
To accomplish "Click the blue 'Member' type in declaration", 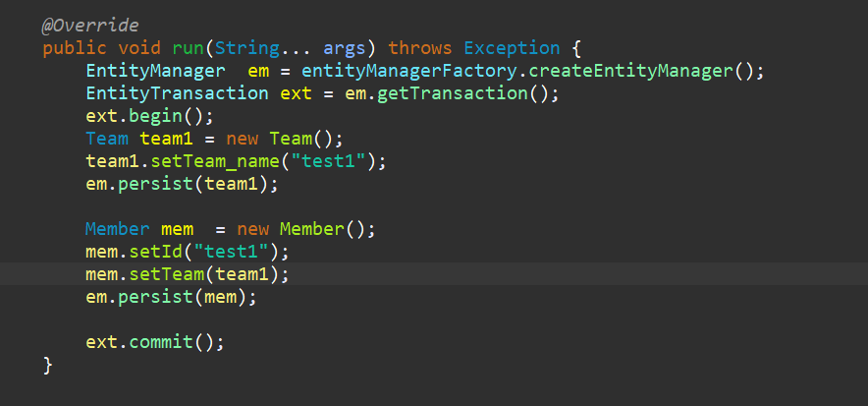I will pos(118,229).
